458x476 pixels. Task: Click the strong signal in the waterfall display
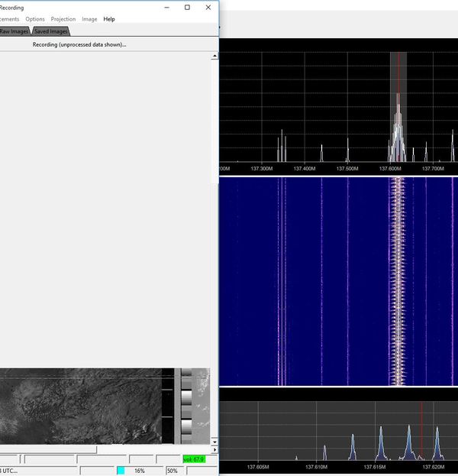click(397, 283)
